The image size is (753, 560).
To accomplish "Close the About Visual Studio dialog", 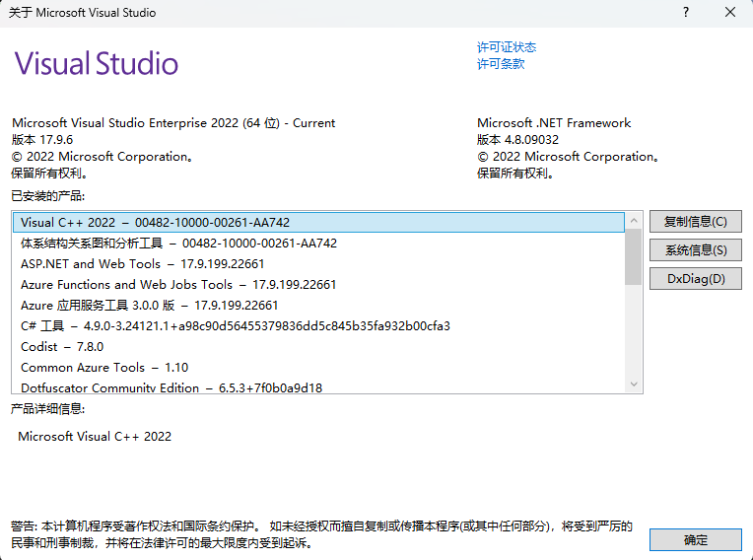I will pyautogui.click(x=730, y=13).
